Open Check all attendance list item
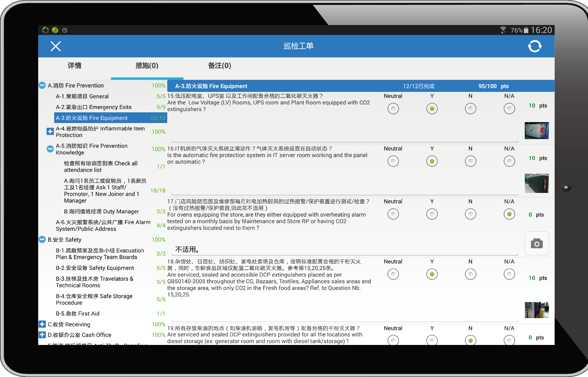This screenshot has height=377, width=588. point(115,167)
